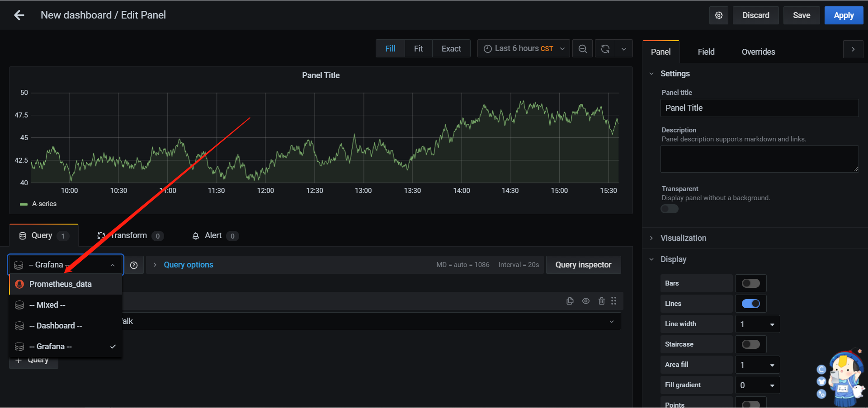Select the -- Mixed -- data source
Image resolution: width=868 pixels, height=408 pixels.
tap(66, 305)
